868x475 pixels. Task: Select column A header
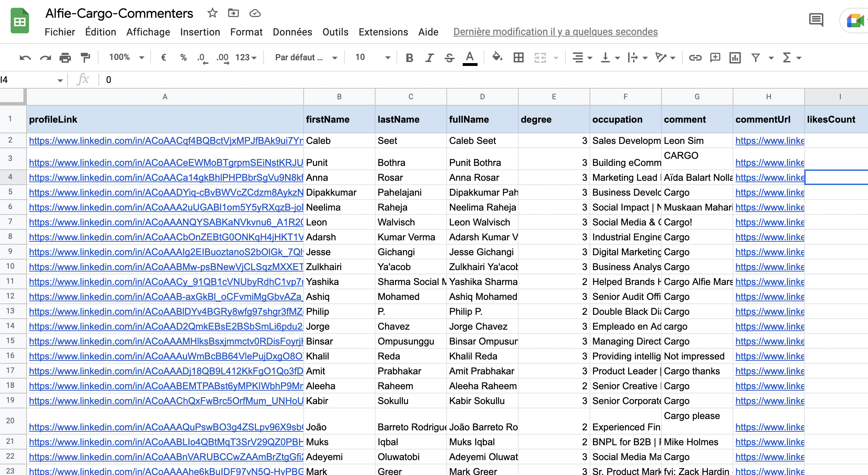click(x=165, y=97)
